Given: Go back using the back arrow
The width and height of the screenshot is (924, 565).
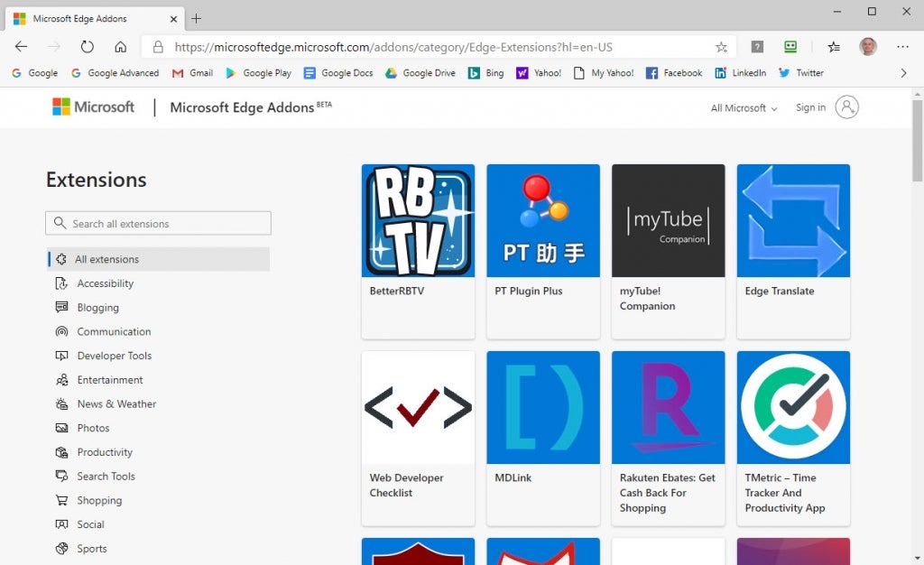Looking at the screenshot, I should 22,47.
